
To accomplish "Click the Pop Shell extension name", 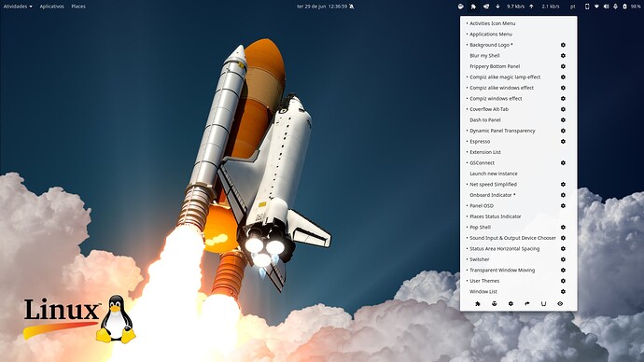I will pyautogui.click(x=480, y=227).
